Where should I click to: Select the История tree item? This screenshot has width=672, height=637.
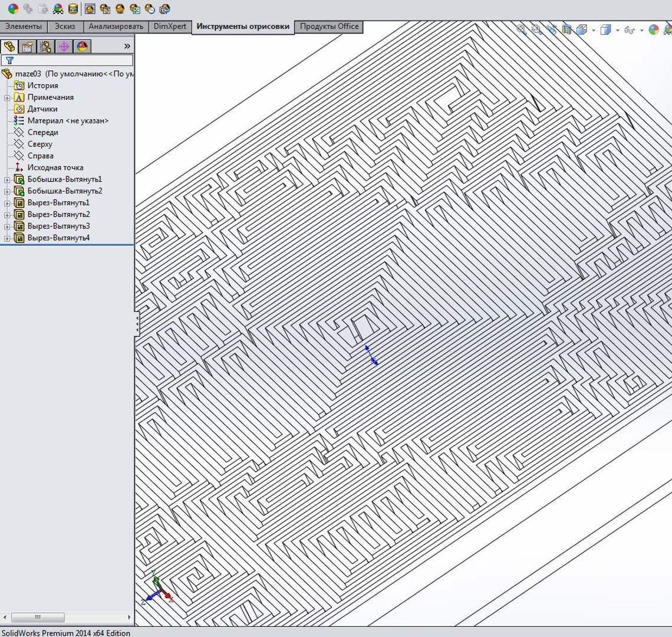point(42,86)
